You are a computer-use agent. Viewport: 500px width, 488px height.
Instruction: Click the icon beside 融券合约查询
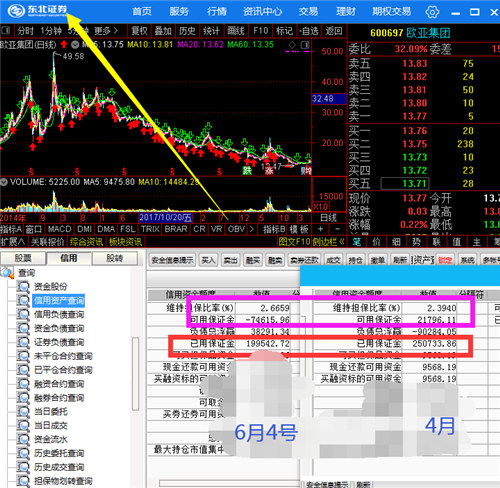pos(23,398)
